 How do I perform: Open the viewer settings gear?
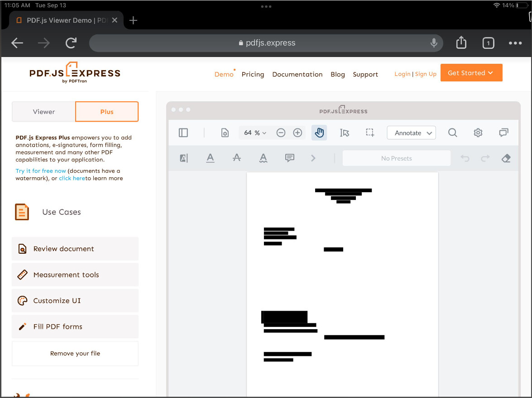pyautogui.click(x=478, y=133)
